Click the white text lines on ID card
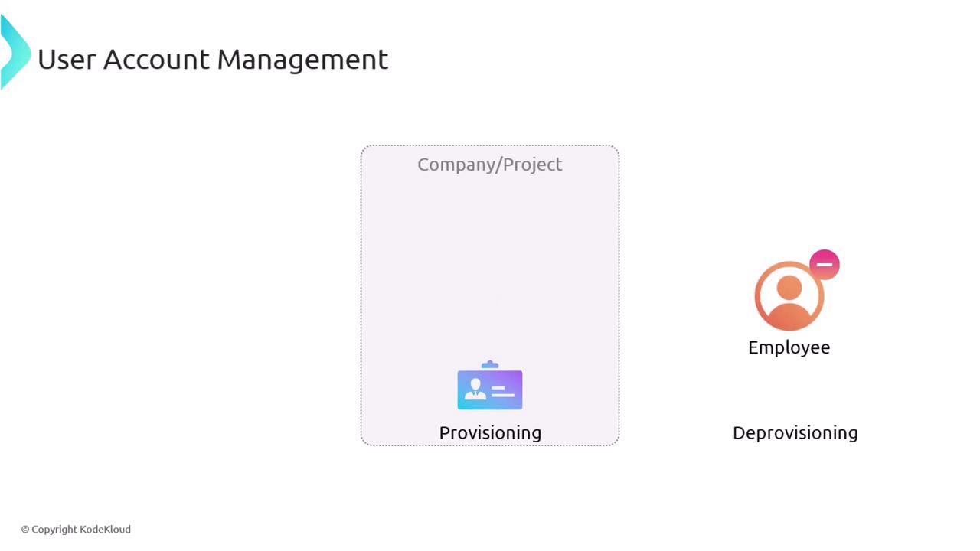The height and width of the screenshot is (551, 980). (x=502, y=392)
